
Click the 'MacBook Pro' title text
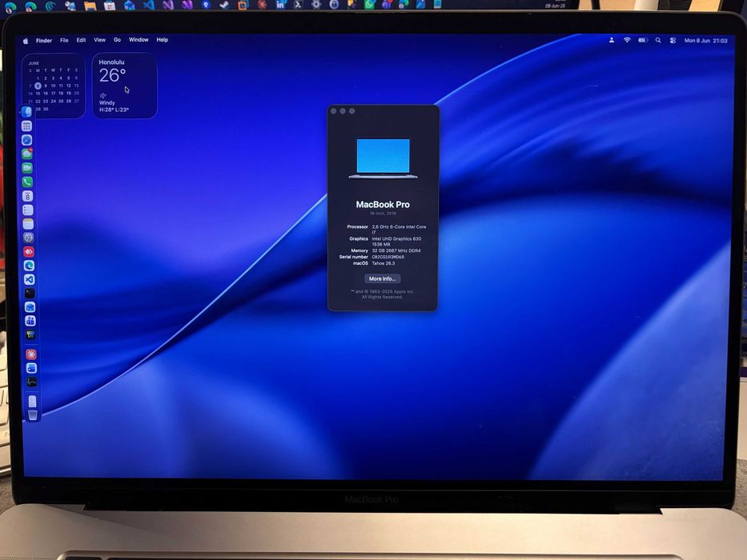coord(383,204)
